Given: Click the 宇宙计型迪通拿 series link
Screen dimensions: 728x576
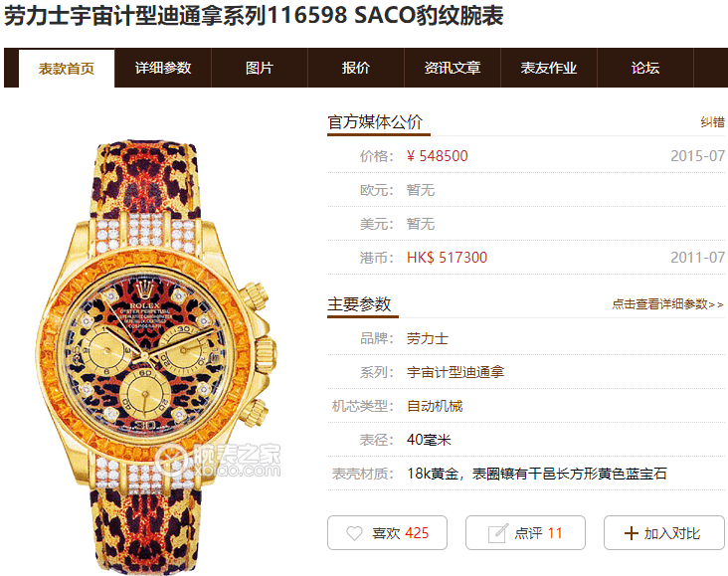Looking at the screenshot, I should coord(455,372).
